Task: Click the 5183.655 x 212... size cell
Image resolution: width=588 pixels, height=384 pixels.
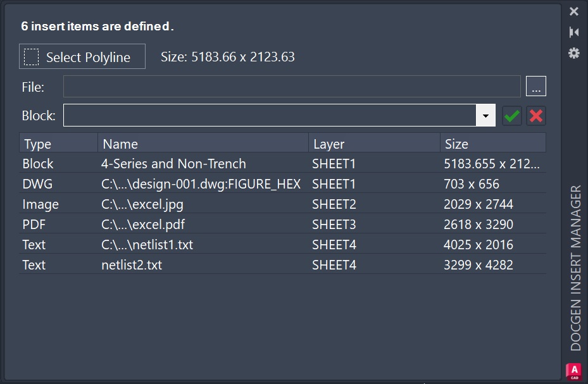Action: click(492, 164)
